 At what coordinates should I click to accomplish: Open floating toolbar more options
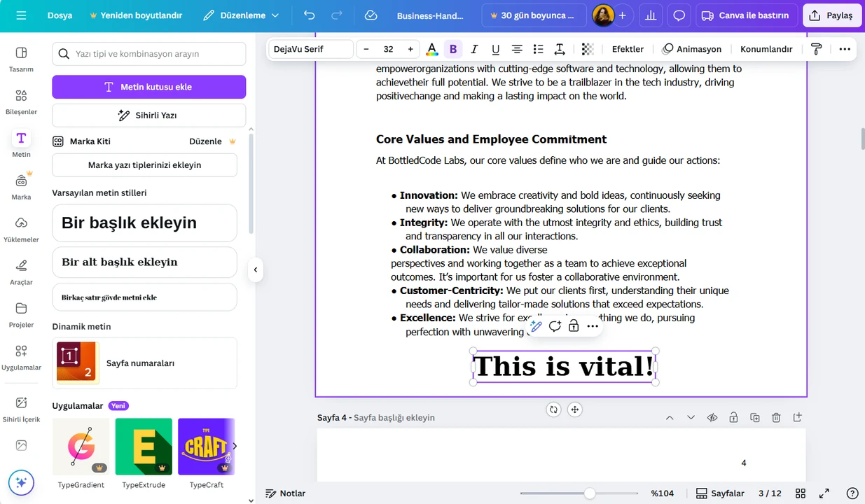(593, 326)
